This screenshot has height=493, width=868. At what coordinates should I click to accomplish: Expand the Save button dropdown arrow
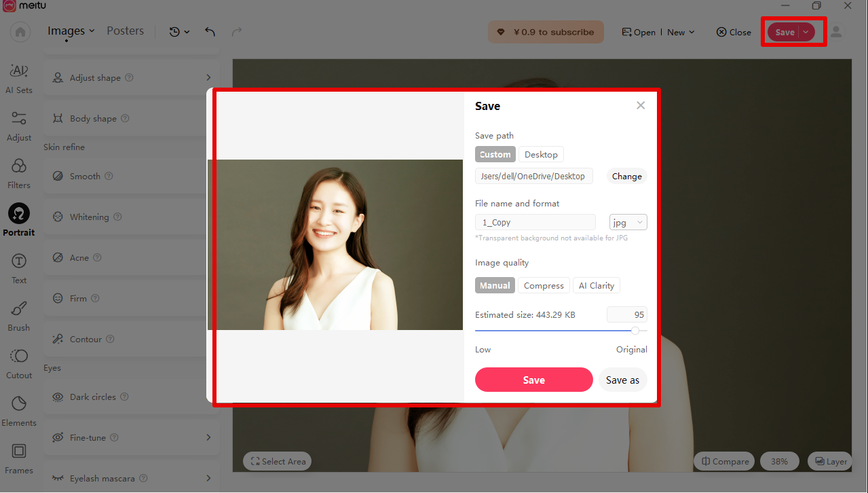tap(807, 31)
